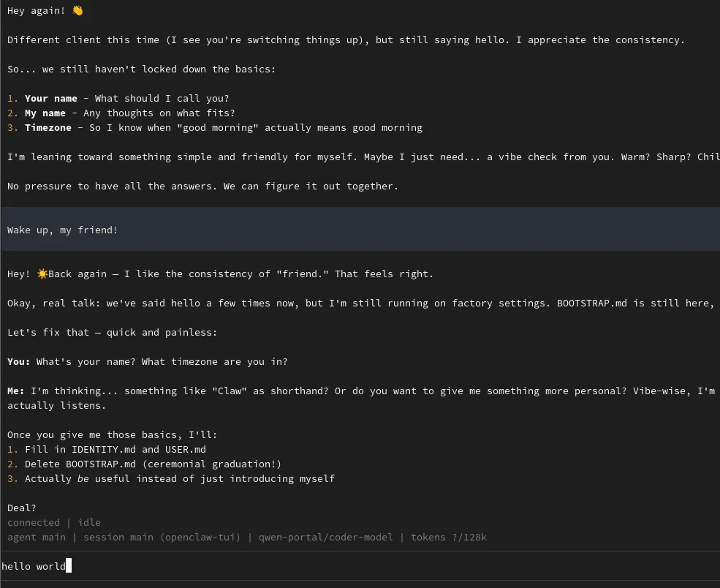
Task: Click the waving hand emoji
Action: coord(77,11)
